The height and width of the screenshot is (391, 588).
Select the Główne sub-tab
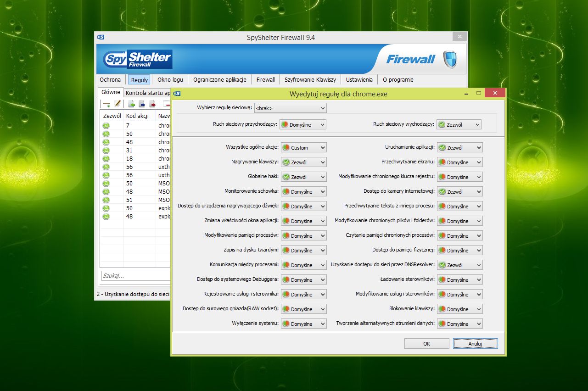tap(111, 92)
